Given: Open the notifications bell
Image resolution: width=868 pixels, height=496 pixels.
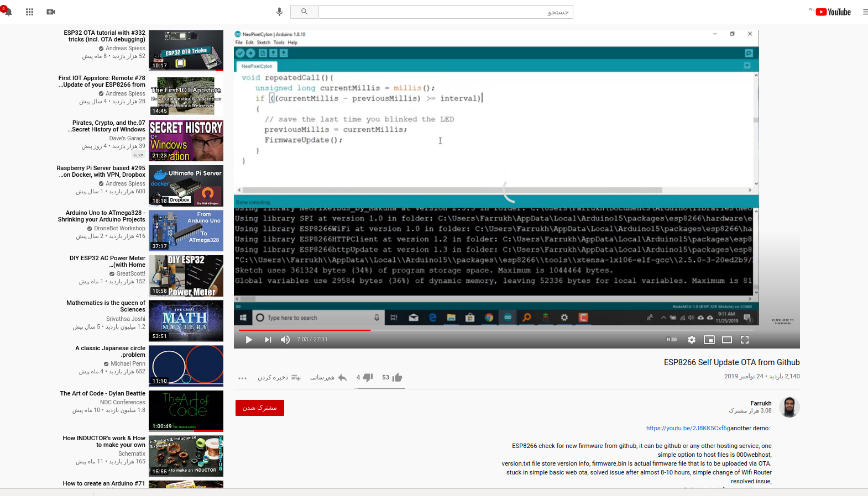Looking at the screenshot, I should tap(8, 12).
